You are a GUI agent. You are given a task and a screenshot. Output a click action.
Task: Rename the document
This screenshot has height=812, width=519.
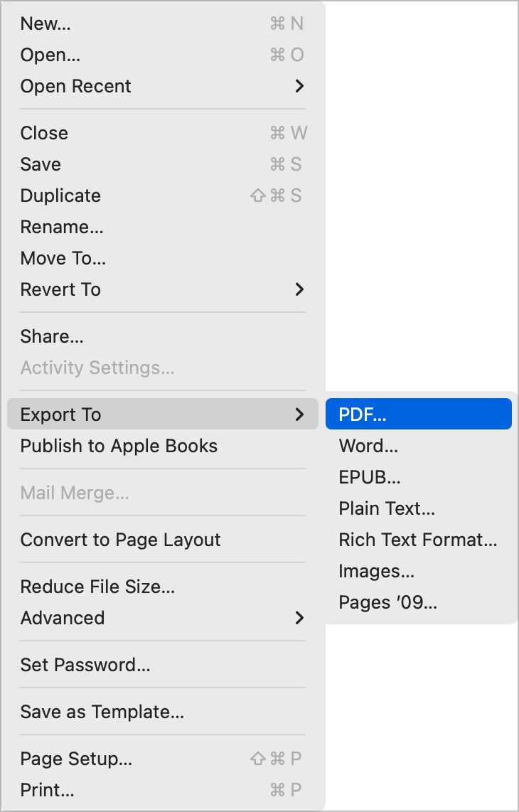pos(62,227)
